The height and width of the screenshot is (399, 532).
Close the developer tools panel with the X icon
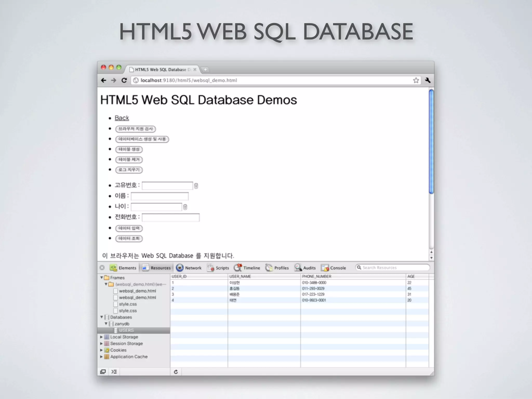[102, 268]
